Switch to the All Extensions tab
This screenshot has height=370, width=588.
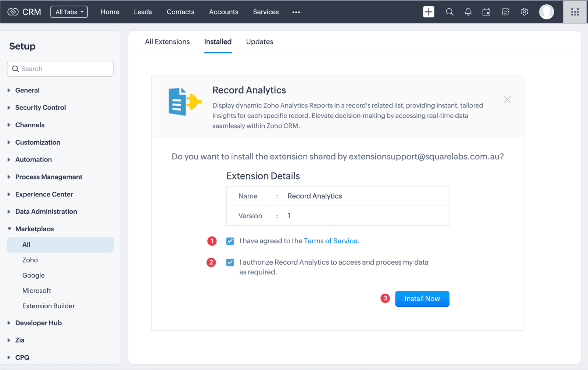pos(167,42)
